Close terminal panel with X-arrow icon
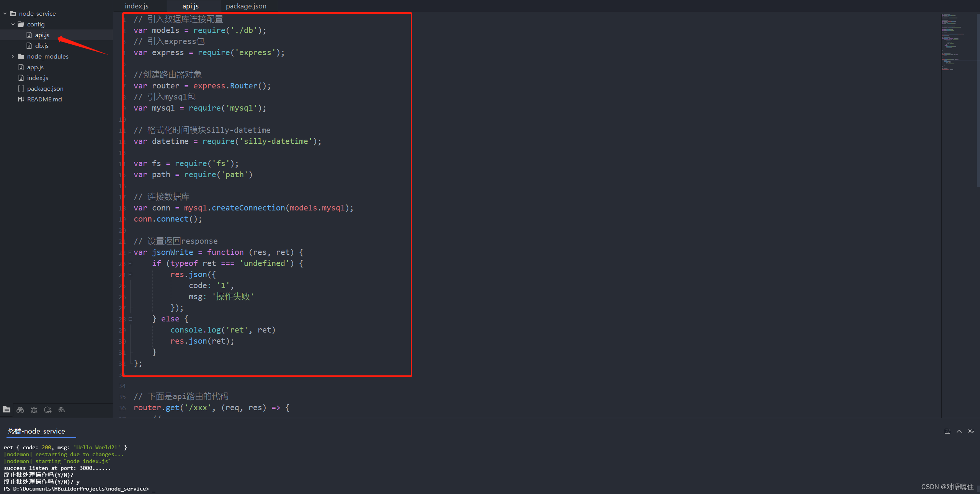 [971, 431]
